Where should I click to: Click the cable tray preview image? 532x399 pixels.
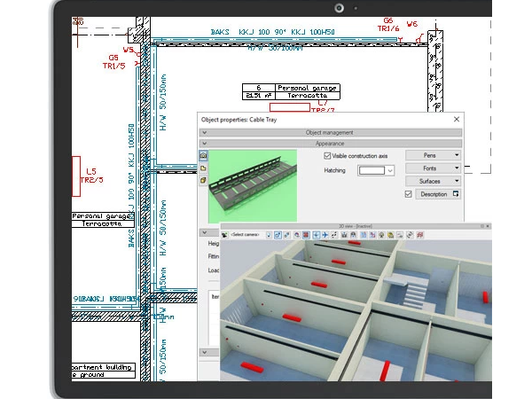[253, 186]
